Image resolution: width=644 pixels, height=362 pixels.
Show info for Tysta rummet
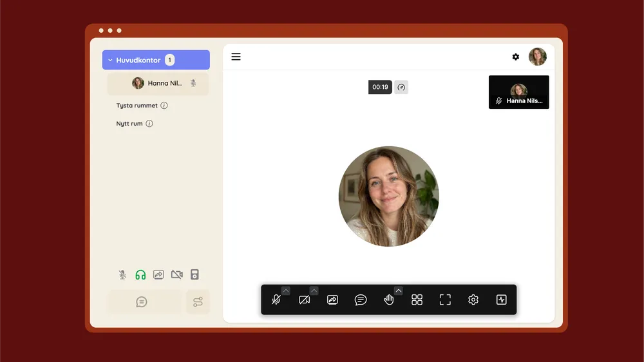point(164,106)
